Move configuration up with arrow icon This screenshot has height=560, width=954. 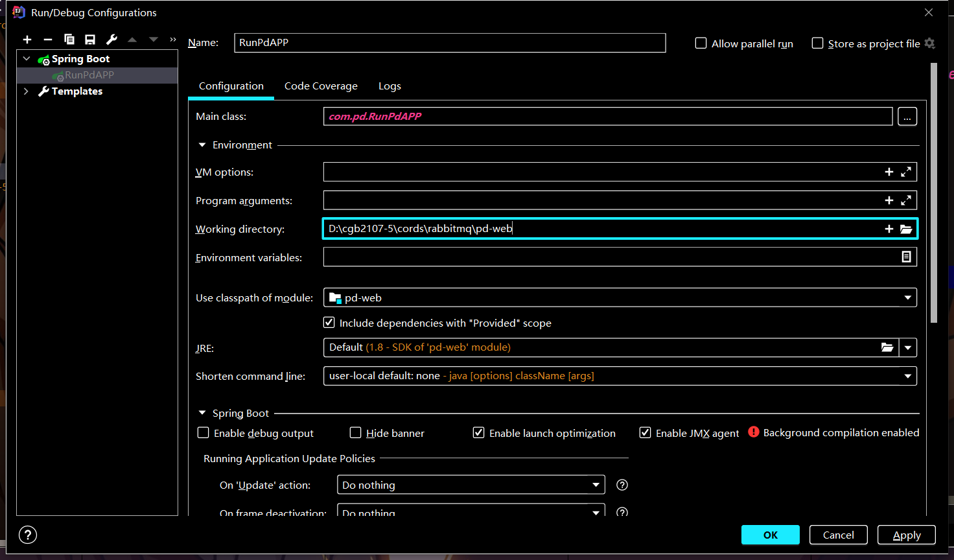click(x=132, y=40)
